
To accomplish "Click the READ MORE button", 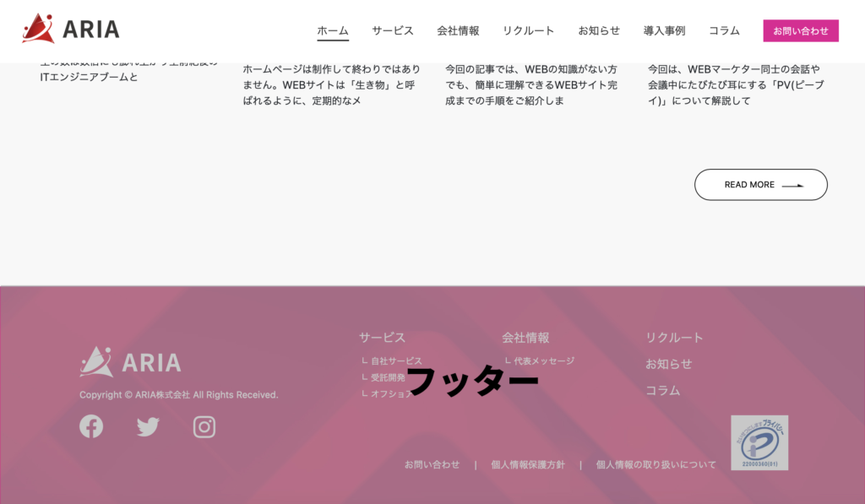I will tap(760, 185).
